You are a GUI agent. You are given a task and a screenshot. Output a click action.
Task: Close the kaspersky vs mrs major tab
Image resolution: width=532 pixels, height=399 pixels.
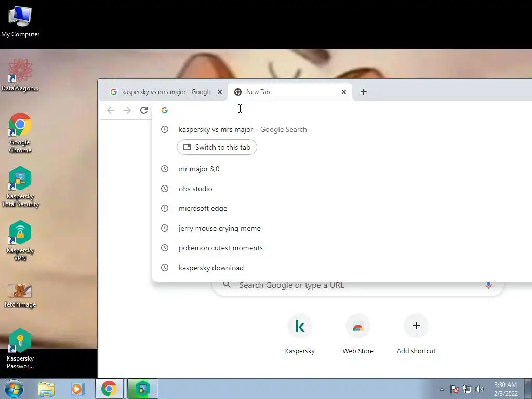pos(220,92)
